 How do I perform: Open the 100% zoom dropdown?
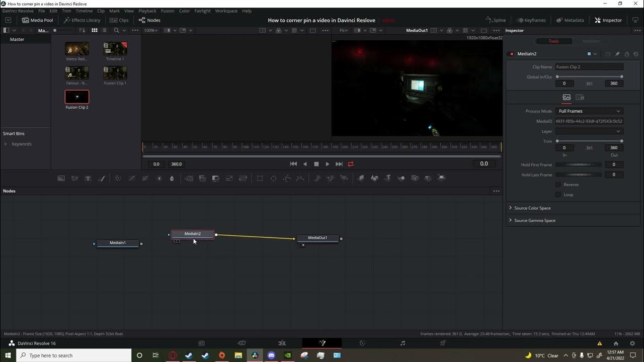point(151,30)
